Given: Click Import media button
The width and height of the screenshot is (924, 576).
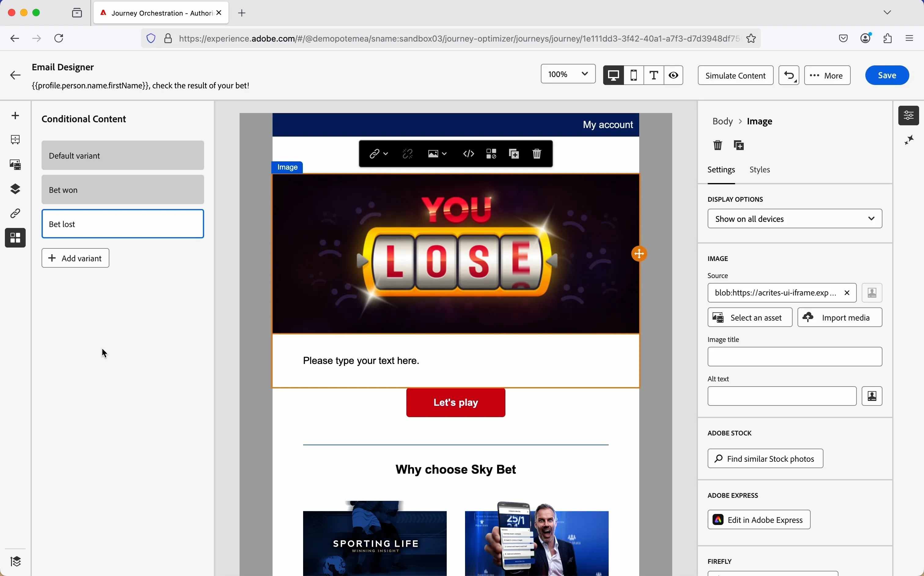Looking at the screenshot, I should click(840, 318).
